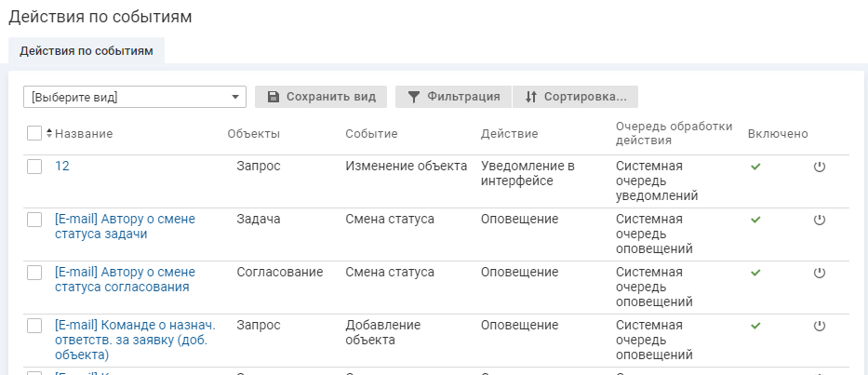Click the Сохранить вид button

pyautogui.click(x=321, y=97)
